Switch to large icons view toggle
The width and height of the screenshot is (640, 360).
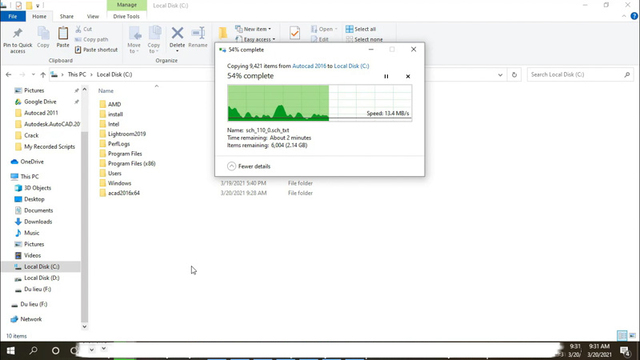point(632,336)
